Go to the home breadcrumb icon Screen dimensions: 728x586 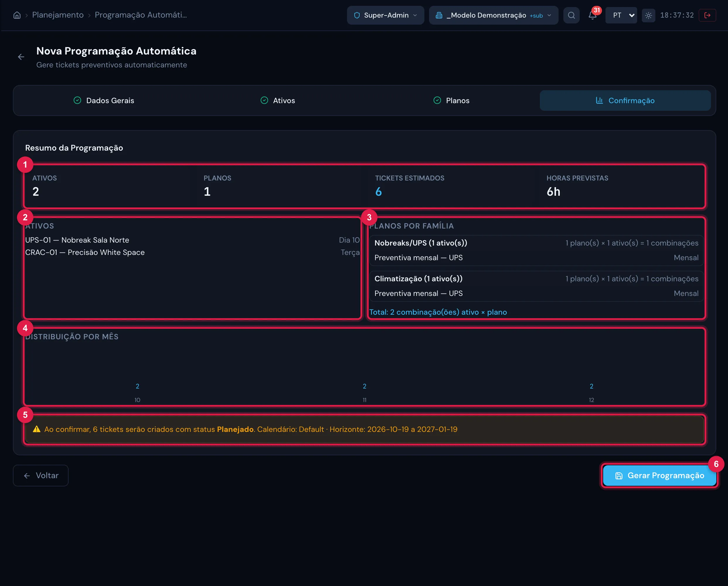click(x=17, y=15)
